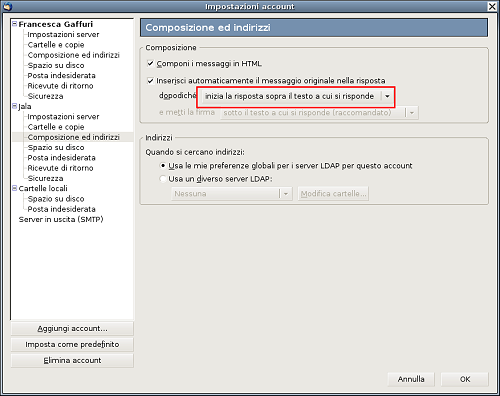Open the 'inizia la risposta sopra' reply dropdown
Screen dimensions: 500x396
296,96
